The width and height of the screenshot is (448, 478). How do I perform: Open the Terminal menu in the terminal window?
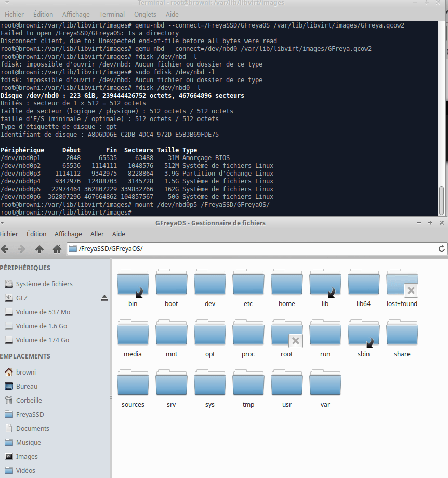tap(111, 14)
